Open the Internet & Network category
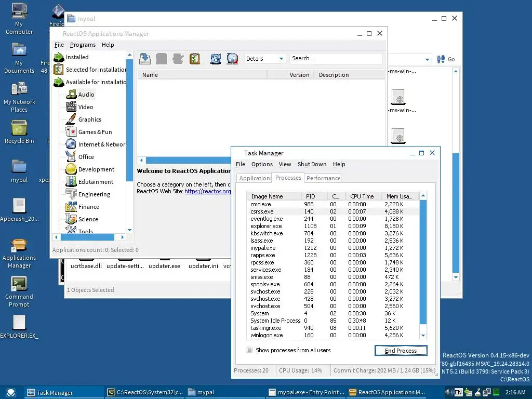Screen dimensions: 532x399 pos(96,144)
